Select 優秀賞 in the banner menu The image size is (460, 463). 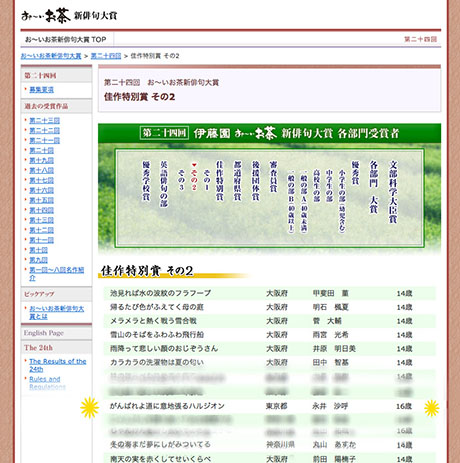(355, 173)
